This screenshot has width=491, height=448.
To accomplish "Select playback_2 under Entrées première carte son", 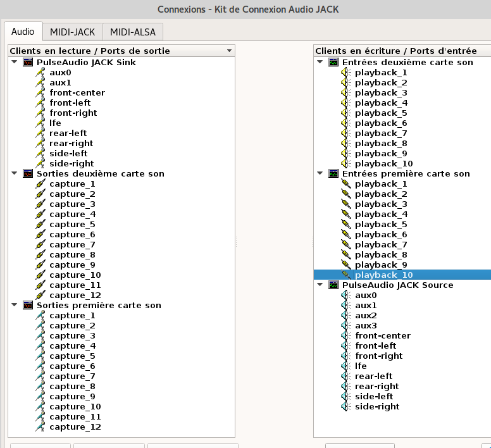I will click(381, 194).
